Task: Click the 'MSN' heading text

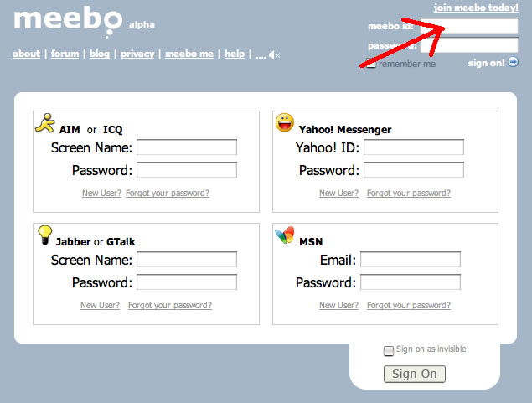Action: [x=311, y=242]
